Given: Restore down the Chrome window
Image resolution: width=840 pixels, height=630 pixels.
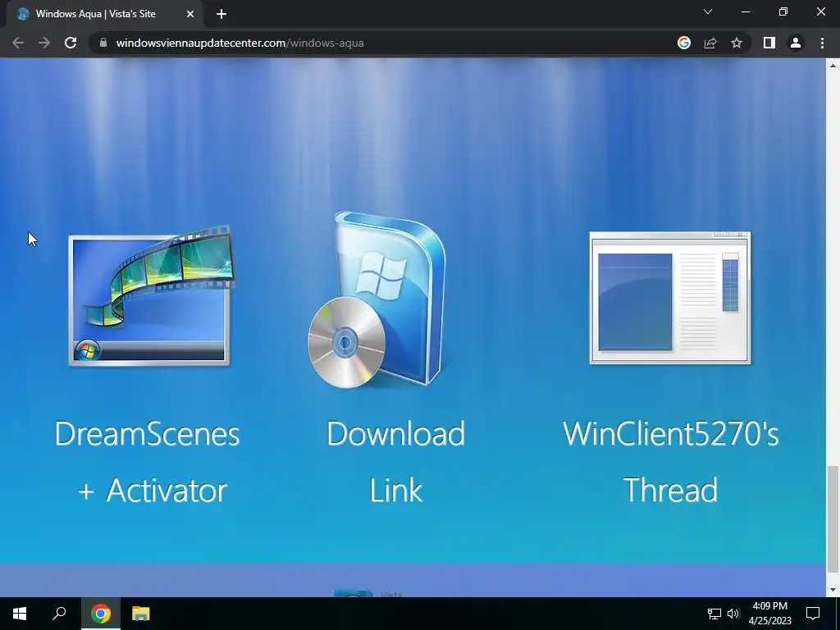Looking at the screenshot, I should [x=783, y=11].
